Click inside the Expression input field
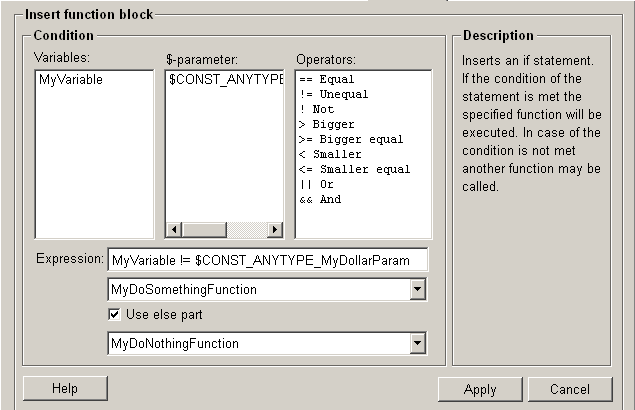The height and width of the screenshot is (410, 635). click(x=267, y=260)
